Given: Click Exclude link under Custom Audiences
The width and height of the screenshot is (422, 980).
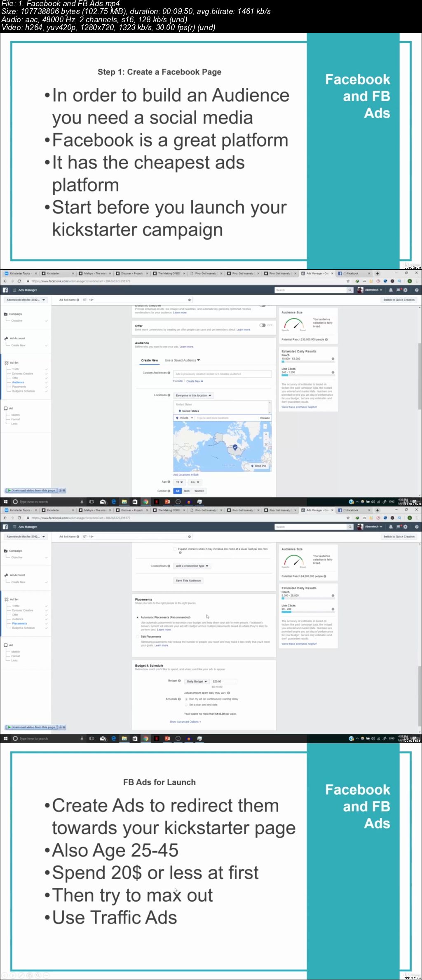Looking at the screenshot, I should point(178,381).
